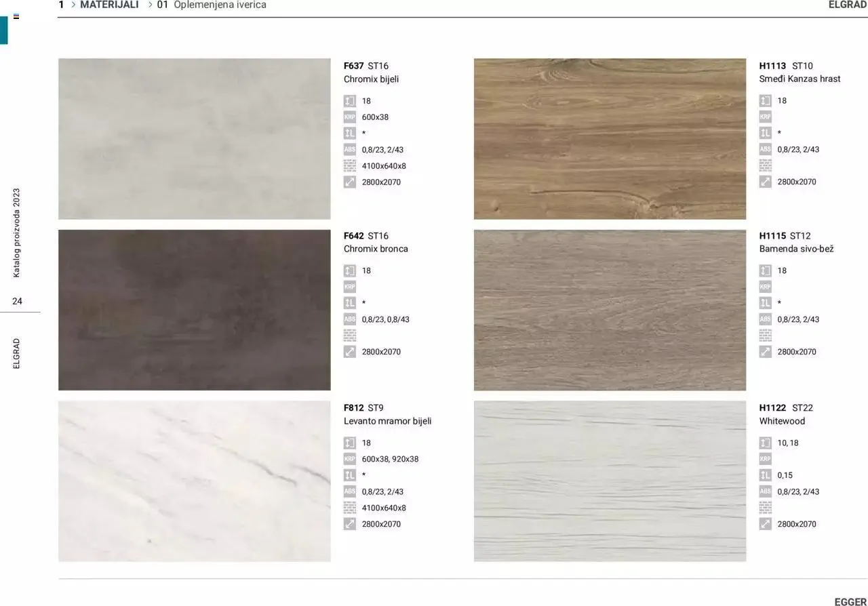868x606 pixels.
Task: Click the board size arrow icon for H1113
Action: pos(765,182)
